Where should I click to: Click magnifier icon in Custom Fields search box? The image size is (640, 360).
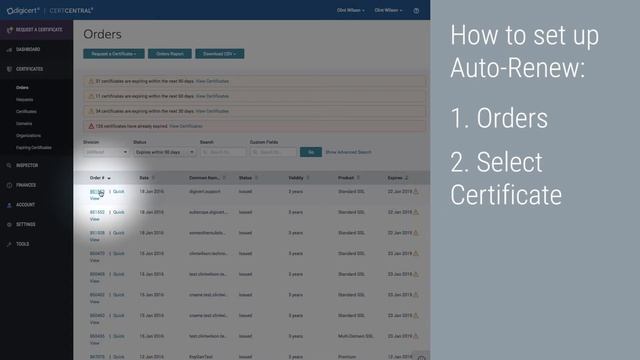click(x=255, y=152)
